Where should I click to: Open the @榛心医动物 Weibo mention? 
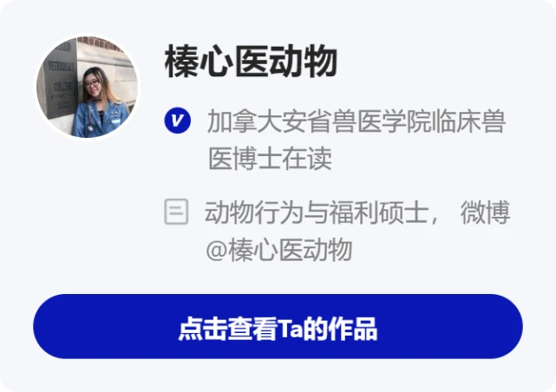click(x=279, y=250)
